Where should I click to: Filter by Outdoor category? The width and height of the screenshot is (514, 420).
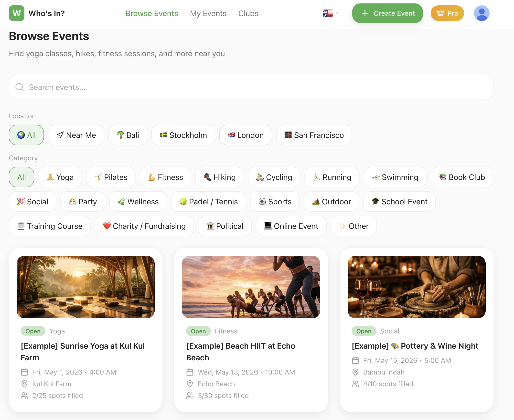(332, 201)
